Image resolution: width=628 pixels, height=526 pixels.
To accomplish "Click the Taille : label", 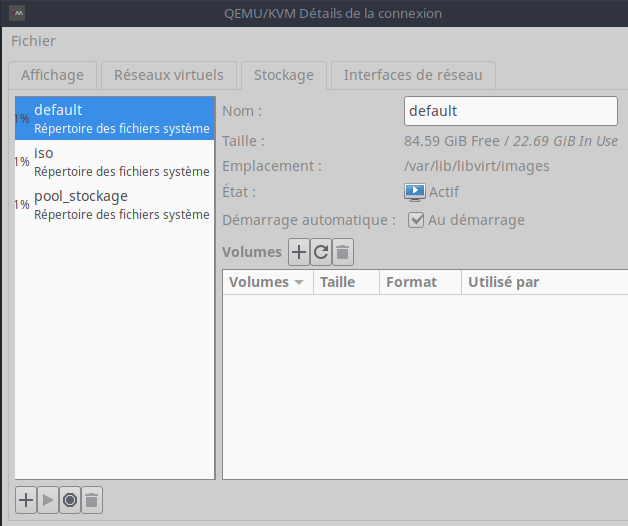I will click(x=244, y=141).
